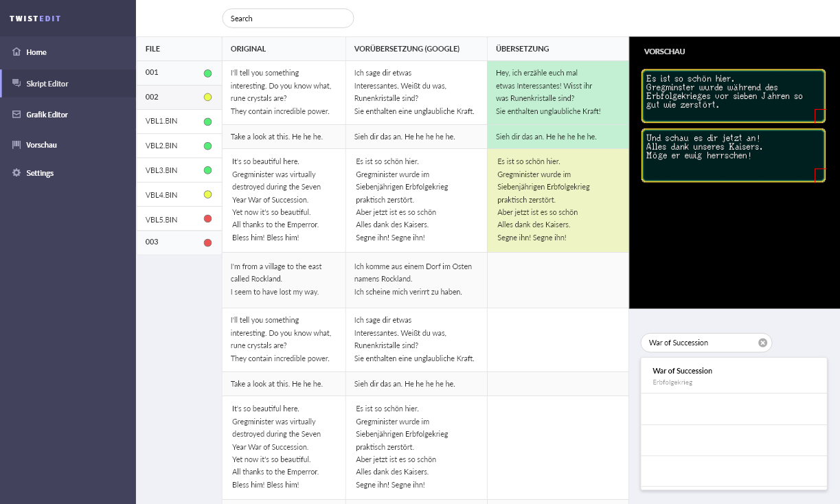840x504 pixels.
Task: Click the red status dot for VBL5.BIN
Action: coord(207,219)
